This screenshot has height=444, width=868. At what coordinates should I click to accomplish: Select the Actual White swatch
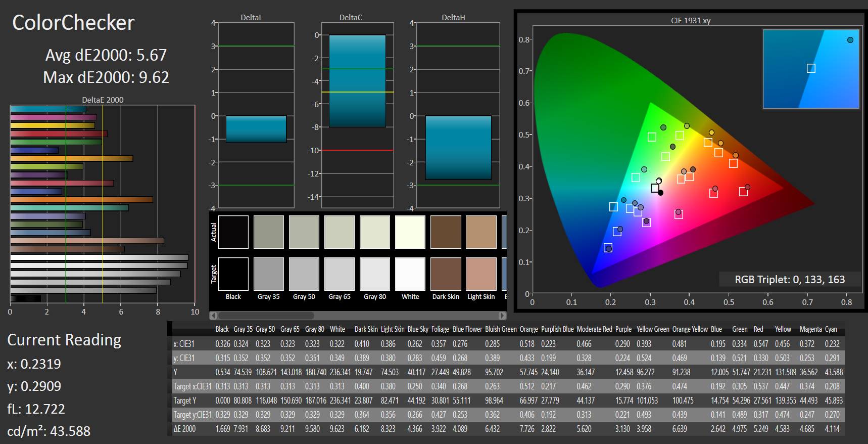pyautogui.click(x=410, y=232)
